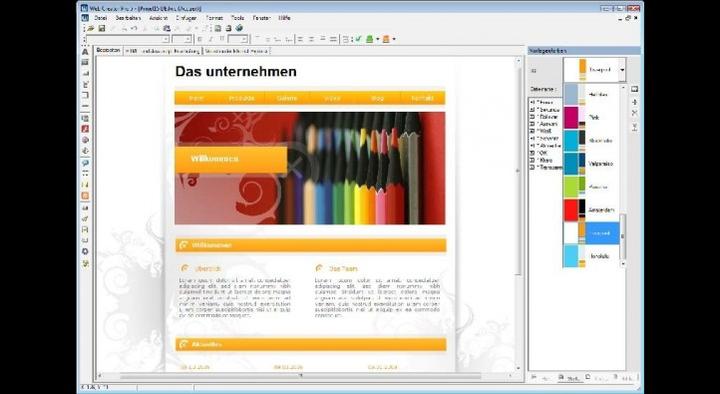Click the green checkmark toolbar icon
The height and width of the screenshot is (394, 720).
coord(358,39)
